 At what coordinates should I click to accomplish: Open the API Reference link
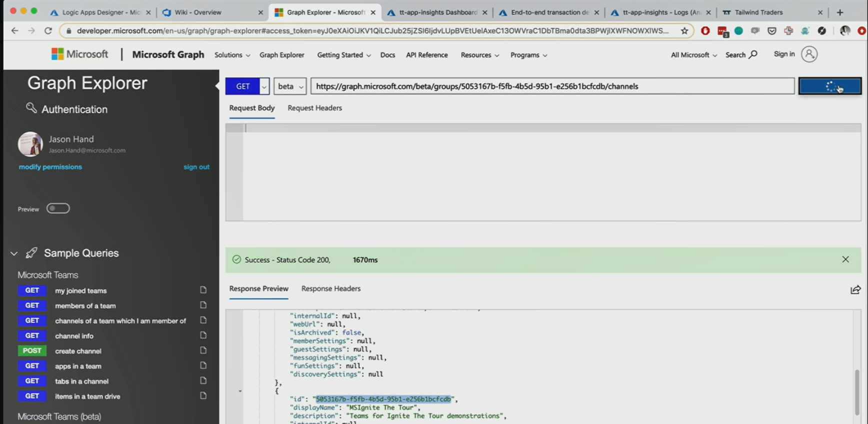[426, 55]
